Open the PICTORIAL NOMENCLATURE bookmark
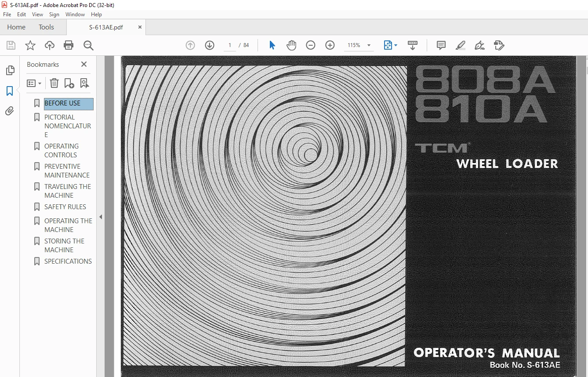This screenshot has width=588, height=377. click(x=68, y=126)
